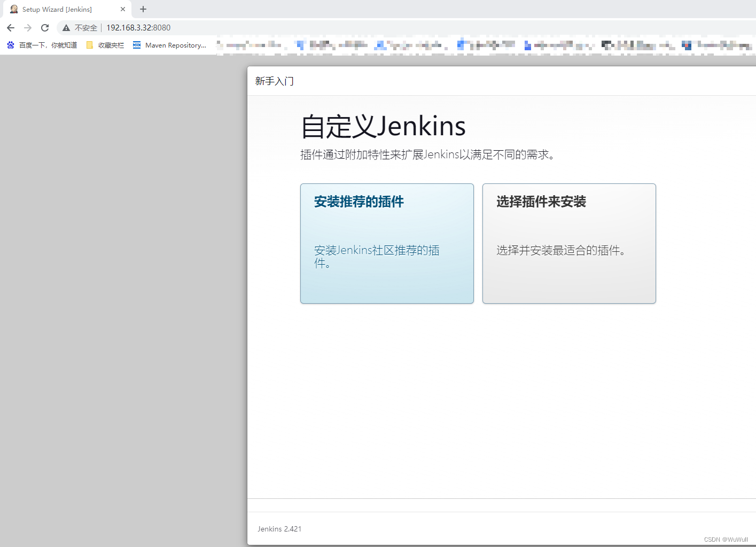Choose 选择插件来安装 option card
This screenshot has height=547, width=756.
point(569,243)
